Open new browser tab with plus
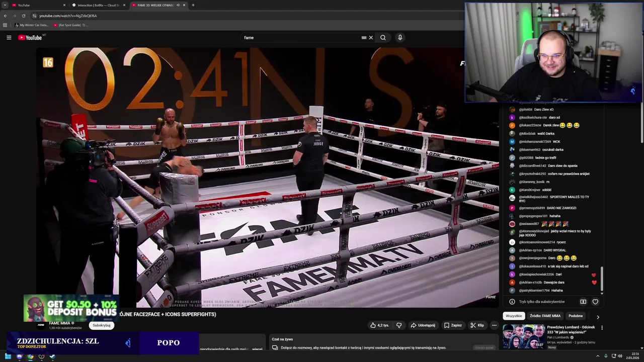The image size is (644, 362). point(193,5)
